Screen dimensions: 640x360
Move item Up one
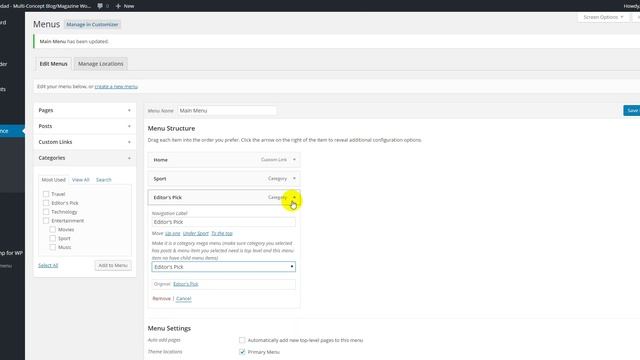coord(173,233)
